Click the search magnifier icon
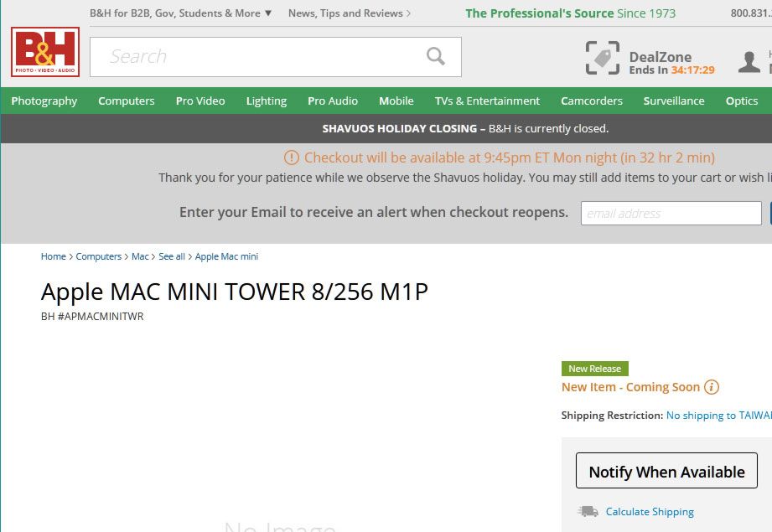772x532 pixels. [x=435, y=55]
